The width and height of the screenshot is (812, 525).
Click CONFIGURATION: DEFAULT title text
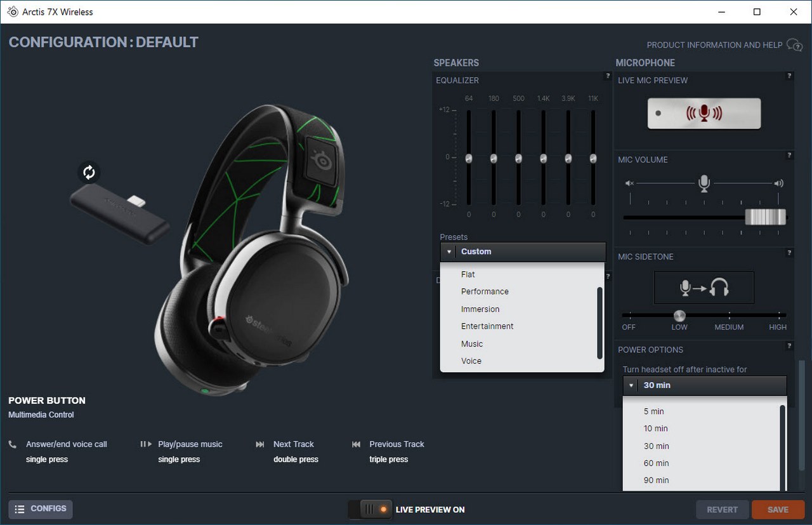tap(103, 43)
